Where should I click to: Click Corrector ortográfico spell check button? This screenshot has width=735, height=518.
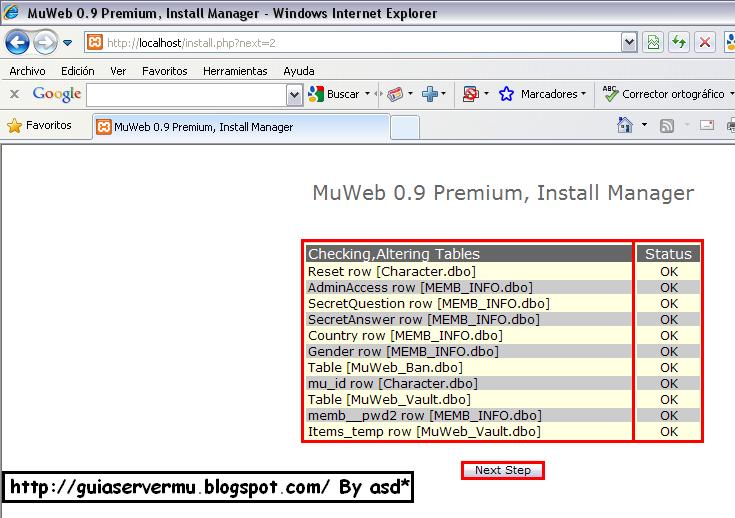tap(664, 94)
